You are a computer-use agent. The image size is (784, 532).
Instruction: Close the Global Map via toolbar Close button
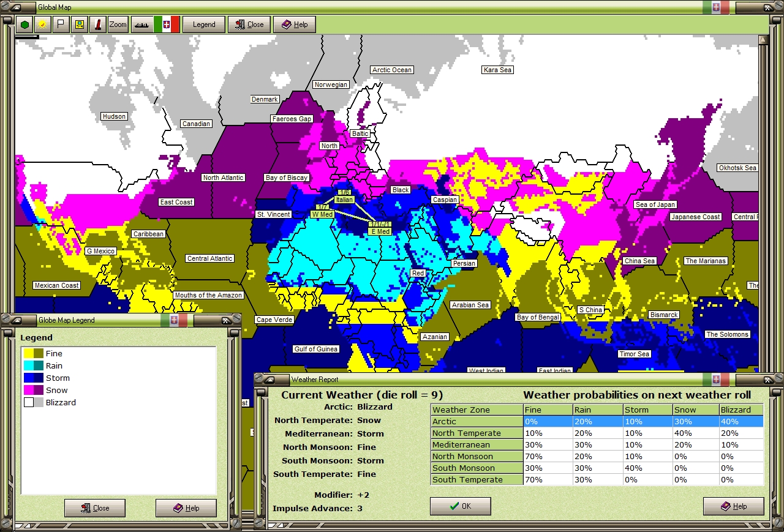249,24
